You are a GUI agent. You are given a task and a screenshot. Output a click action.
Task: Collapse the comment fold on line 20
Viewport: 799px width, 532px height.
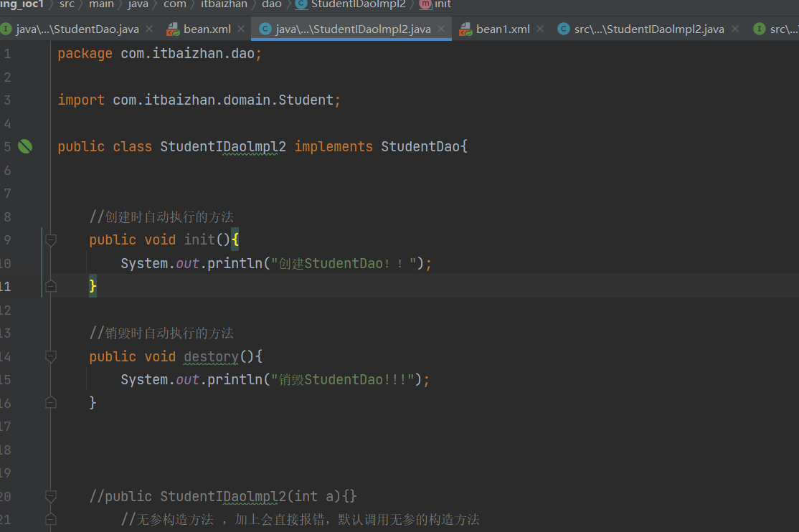tap(50, 496)
